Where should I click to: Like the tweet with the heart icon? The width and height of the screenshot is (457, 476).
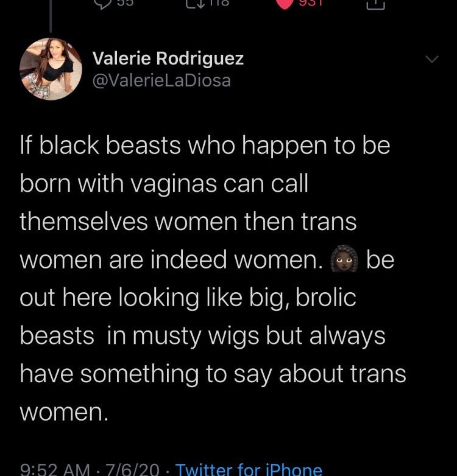tap(284, 4)
